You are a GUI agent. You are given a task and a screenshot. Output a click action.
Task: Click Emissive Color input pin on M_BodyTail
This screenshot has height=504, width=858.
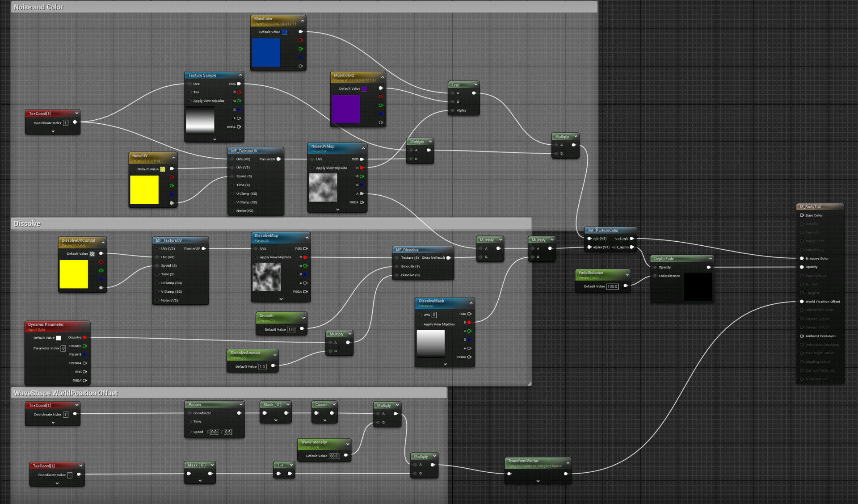point(802,258)
